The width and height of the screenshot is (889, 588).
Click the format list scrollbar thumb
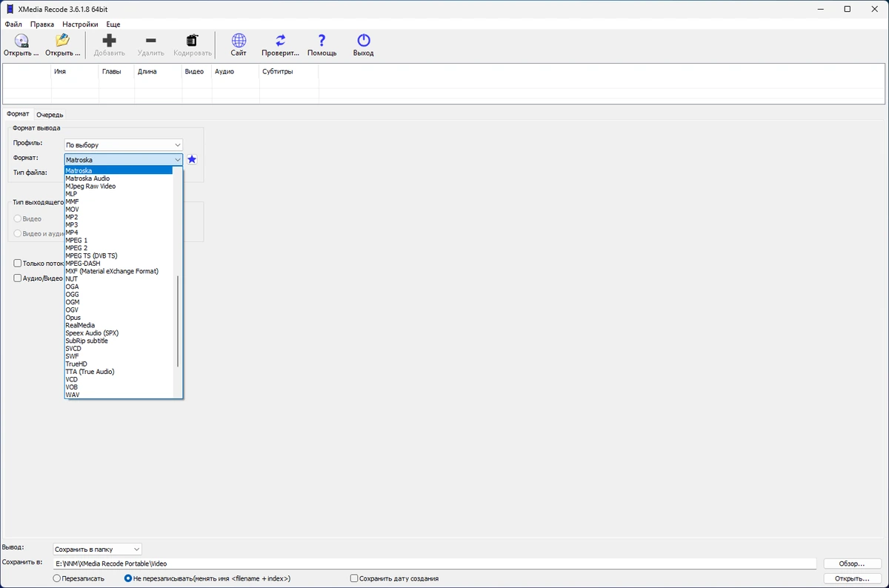point(177,321)
